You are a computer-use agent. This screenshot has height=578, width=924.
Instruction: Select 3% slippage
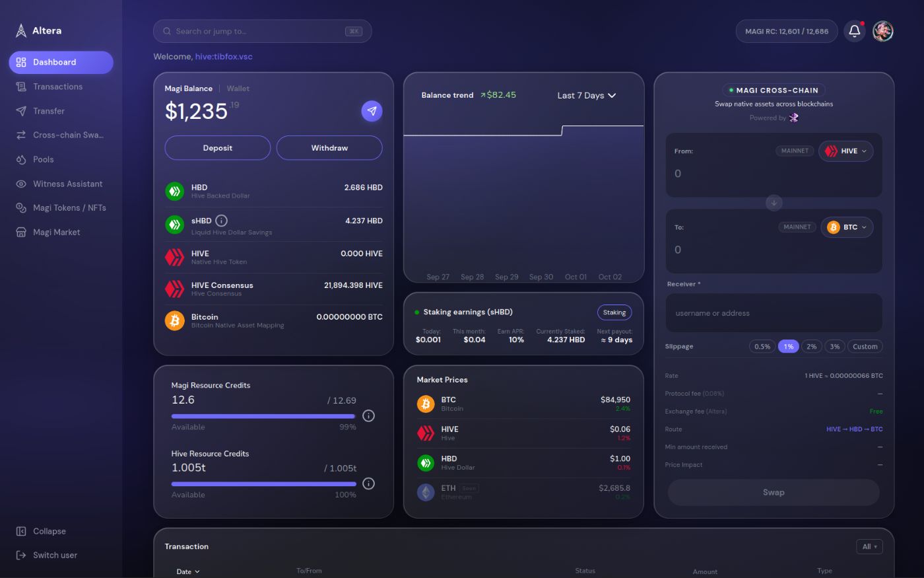pos(835,346)
